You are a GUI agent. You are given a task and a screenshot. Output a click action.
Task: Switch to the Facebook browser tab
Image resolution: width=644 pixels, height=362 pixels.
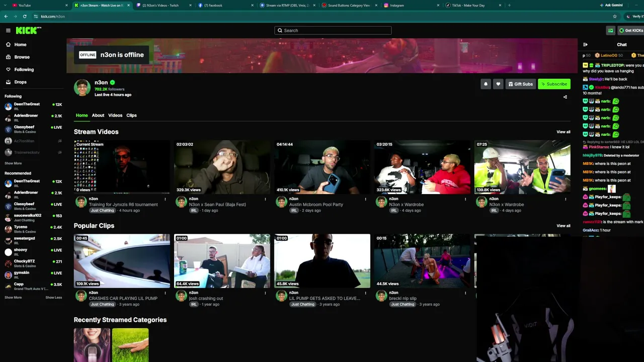coord(225,6)
